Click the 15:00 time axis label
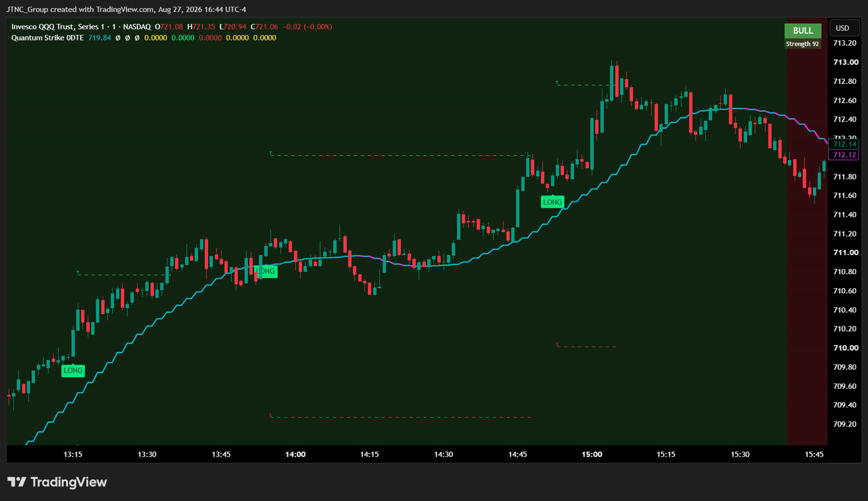 click(x=591, y=454)
